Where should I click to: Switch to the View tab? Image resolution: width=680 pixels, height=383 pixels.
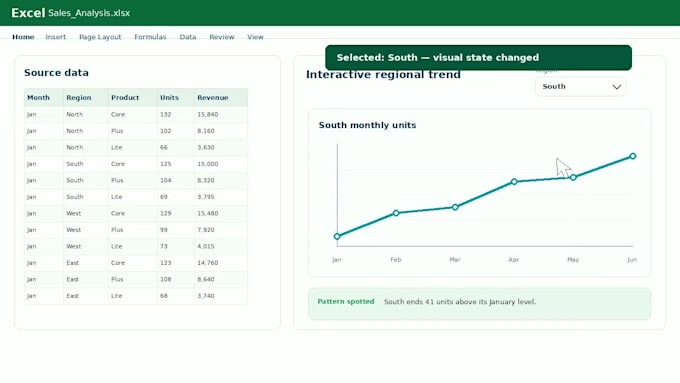tap(255, 37)
